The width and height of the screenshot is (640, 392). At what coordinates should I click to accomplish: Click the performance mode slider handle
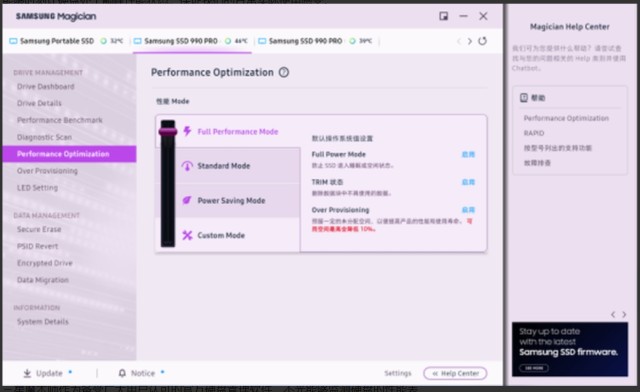click(168, 131)
